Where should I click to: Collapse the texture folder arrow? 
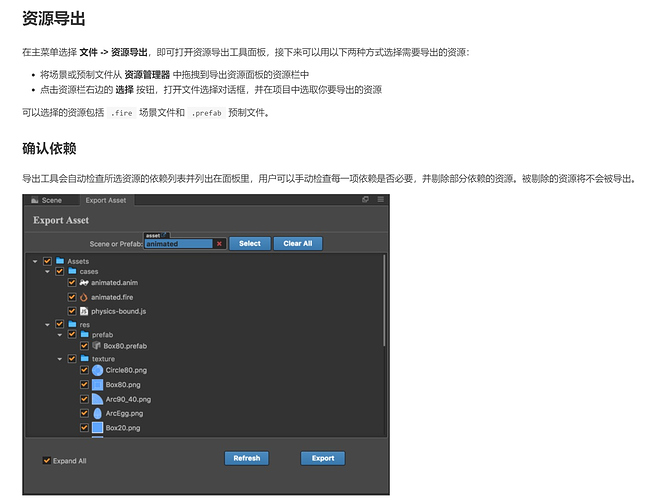(60, 359)
